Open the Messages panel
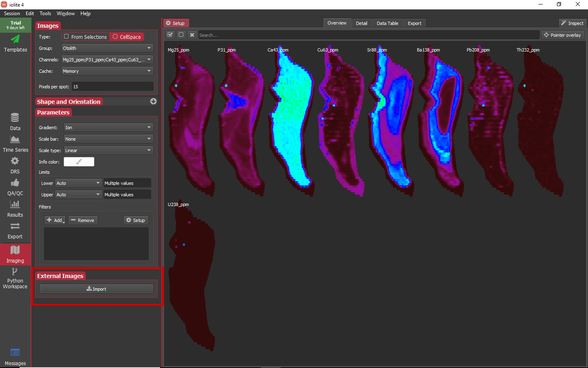The height and width of the screenshot is (368, 588). (15, 357)
